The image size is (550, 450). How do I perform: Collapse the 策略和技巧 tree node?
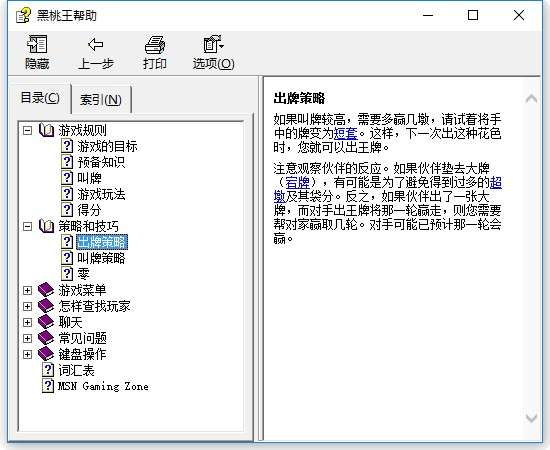click(x=27, y=226)
